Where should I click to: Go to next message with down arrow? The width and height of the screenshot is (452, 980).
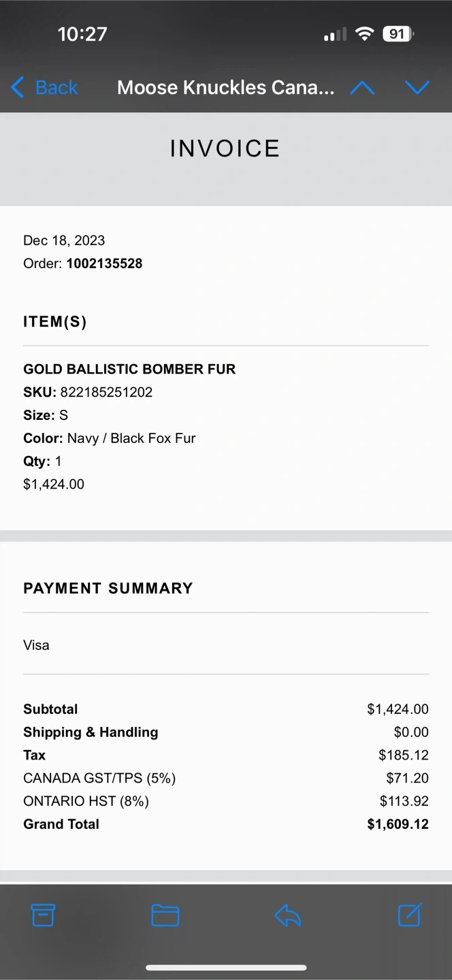pos(417,88)
